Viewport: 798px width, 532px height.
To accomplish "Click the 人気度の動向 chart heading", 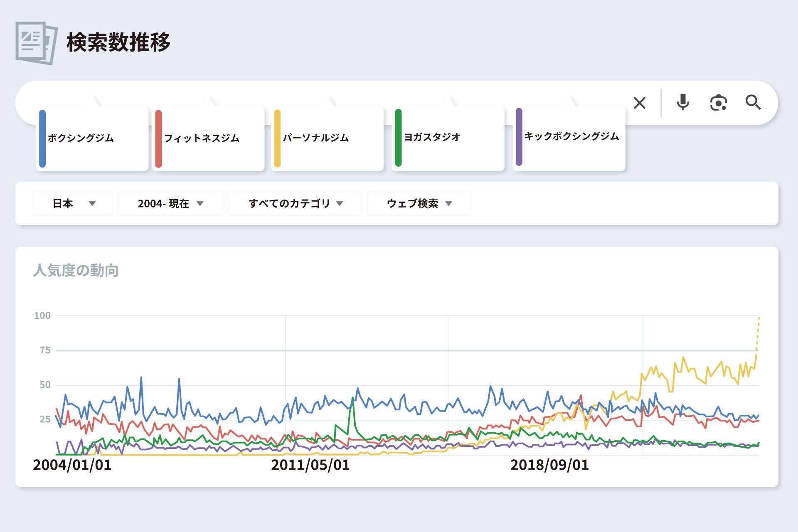I will tap(76, 271).
